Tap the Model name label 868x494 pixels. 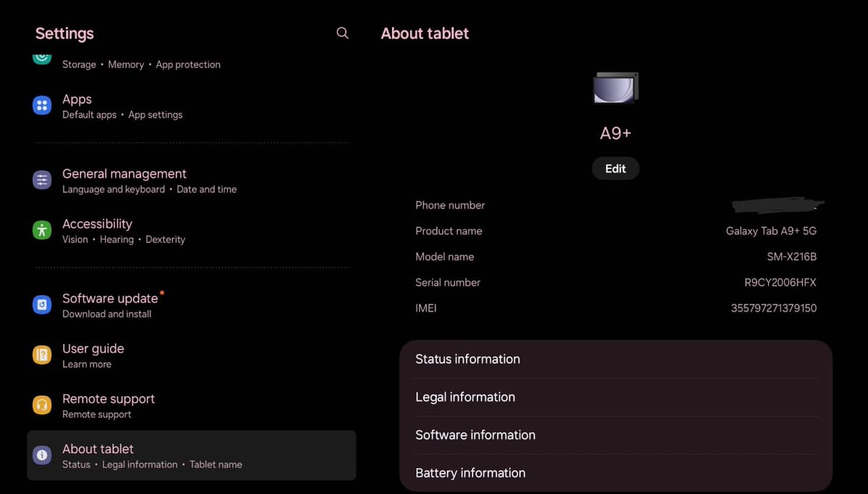pos(444,257)
